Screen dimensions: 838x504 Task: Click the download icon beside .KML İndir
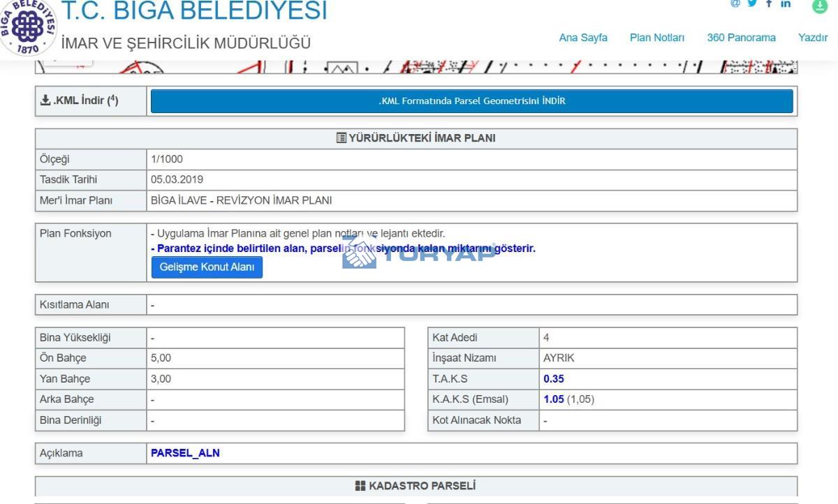point(45,101)
